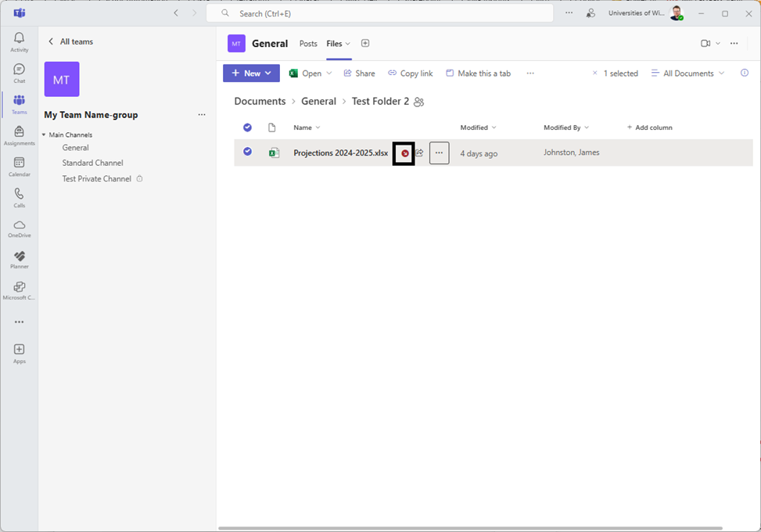Screen dimensions: 761x532
Task: Open the Planner app icon
Action: tap(19, 259)
